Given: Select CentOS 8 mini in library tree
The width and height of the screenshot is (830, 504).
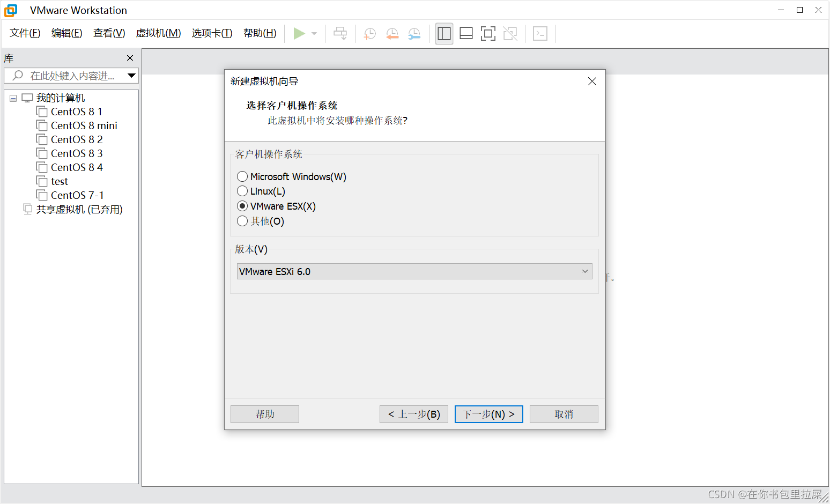Looking at the screenshot, I should pos(84,125).
